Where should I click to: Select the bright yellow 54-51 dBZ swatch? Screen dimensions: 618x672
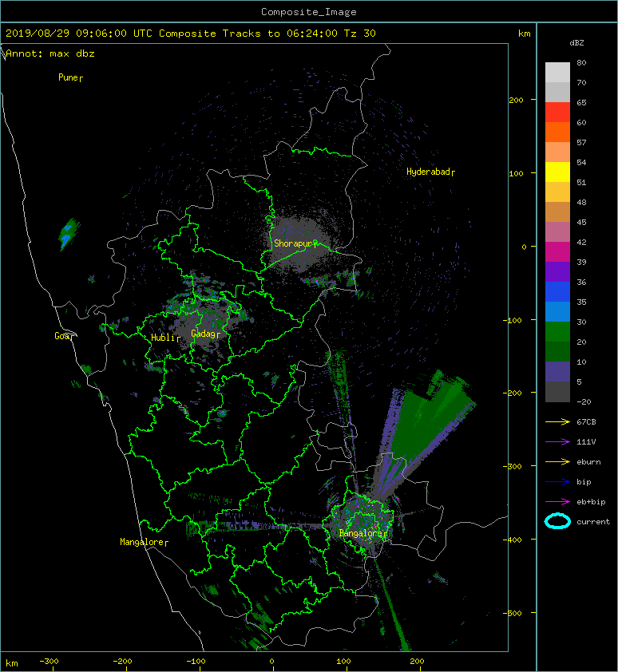point(557,172)
